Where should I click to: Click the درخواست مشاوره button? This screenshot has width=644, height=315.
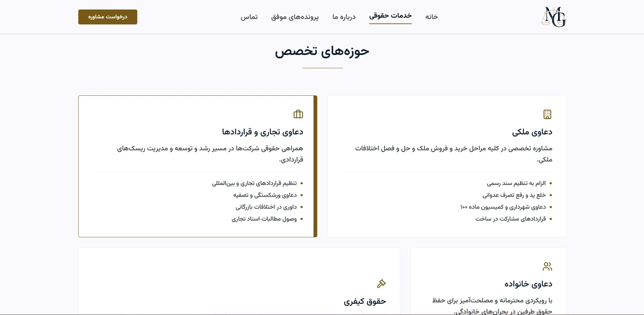(x=108, y=17)
